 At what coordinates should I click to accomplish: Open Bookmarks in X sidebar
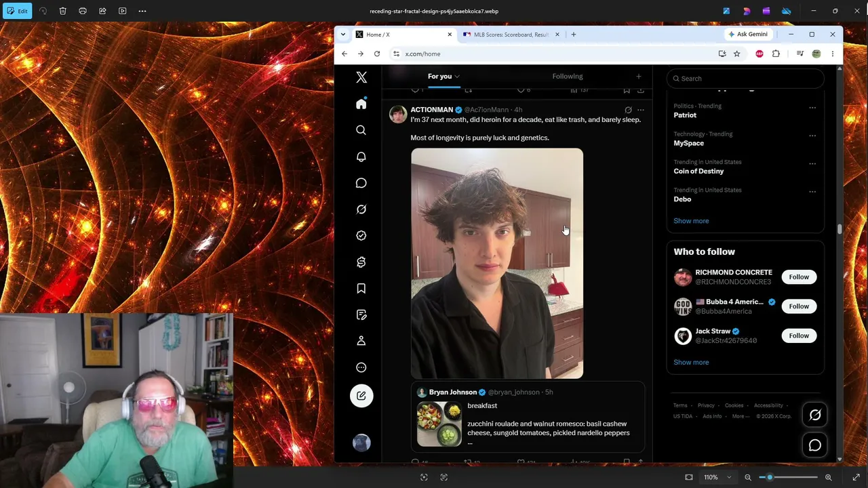pos(361,289)
